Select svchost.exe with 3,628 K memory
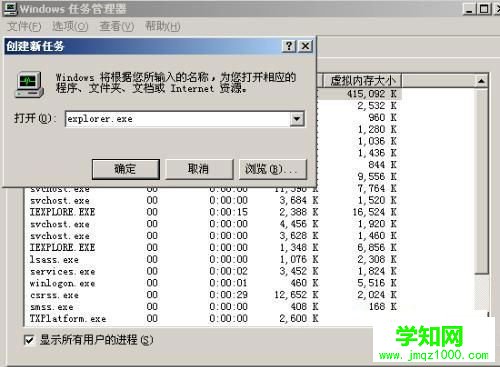 coord(213,236)
